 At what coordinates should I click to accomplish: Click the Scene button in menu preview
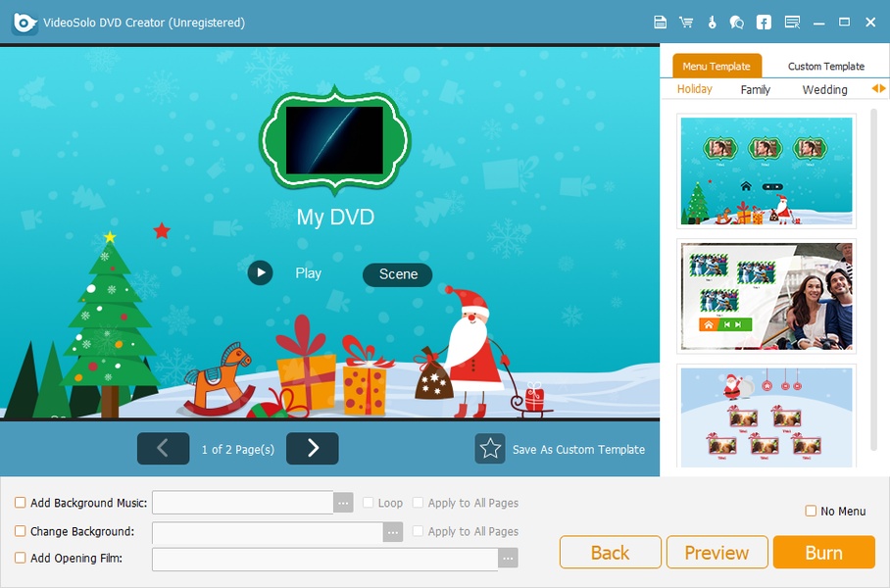[398, 274]
